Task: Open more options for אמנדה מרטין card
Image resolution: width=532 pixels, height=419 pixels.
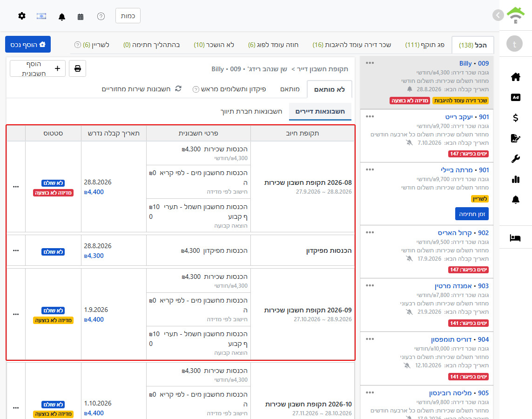Action: pyautogui.click(x=370, y=286)
